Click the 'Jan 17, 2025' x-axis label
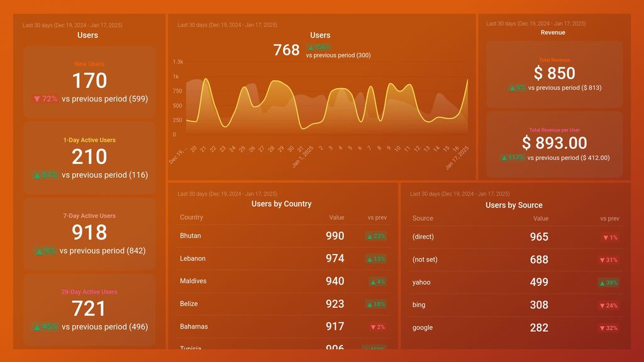This screenshot has height=362, width=644. [x=457, y=158]
